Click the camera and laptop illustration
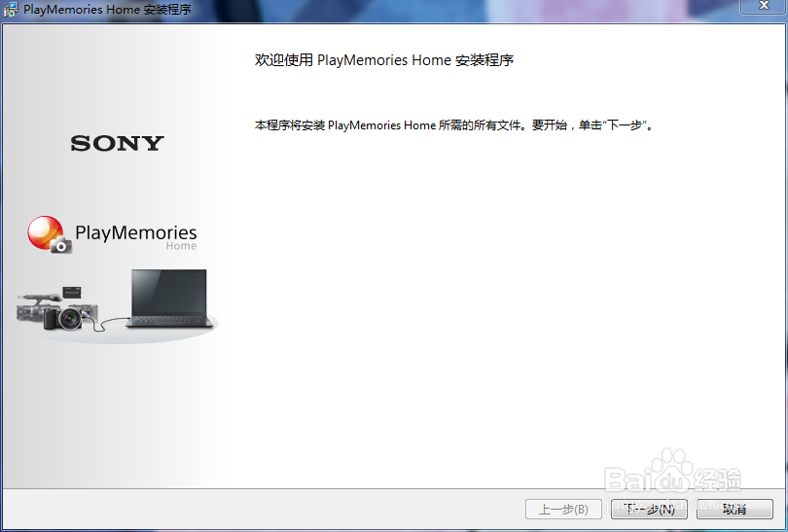This screenshot has width=788, height=532. (117, 306)
